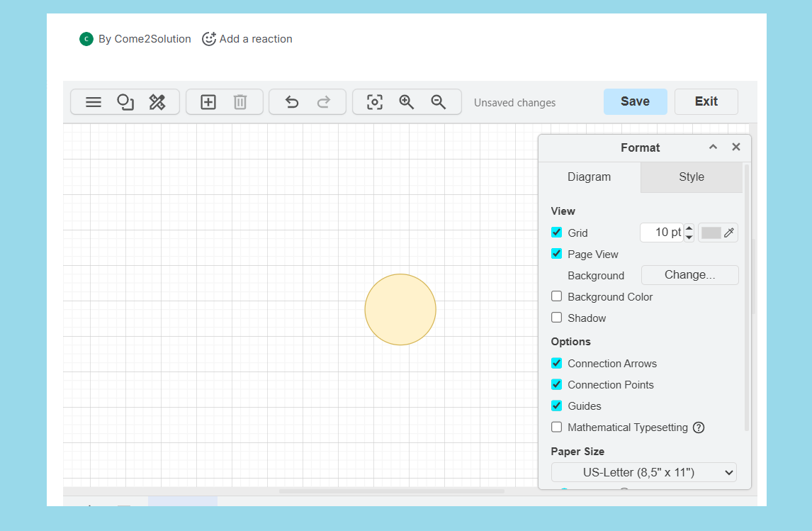Uncheck Connection Arrows option
812x531 pixels.
coord(557,363)
